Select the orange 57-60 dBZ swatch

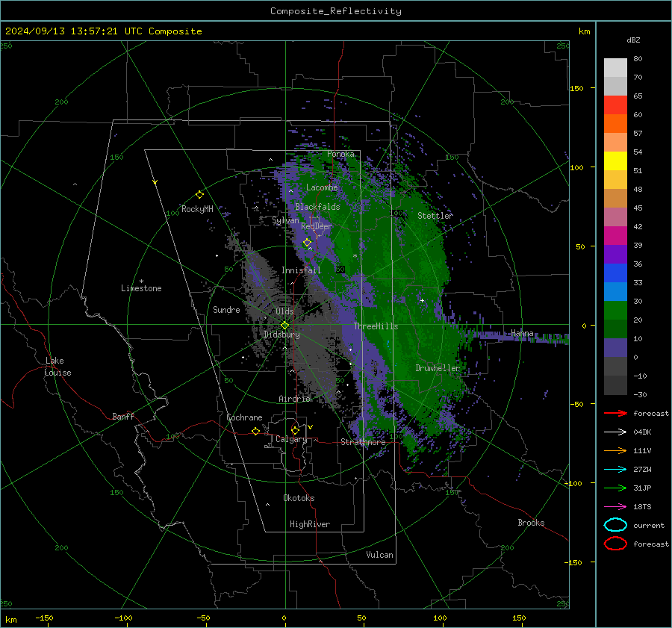pos(615,124)
